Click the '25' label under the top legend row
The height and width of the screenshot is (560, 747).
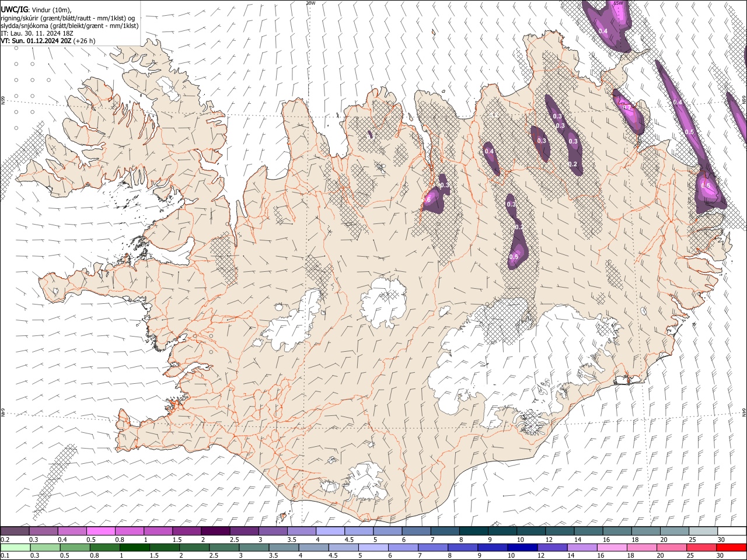pos(692,540)
